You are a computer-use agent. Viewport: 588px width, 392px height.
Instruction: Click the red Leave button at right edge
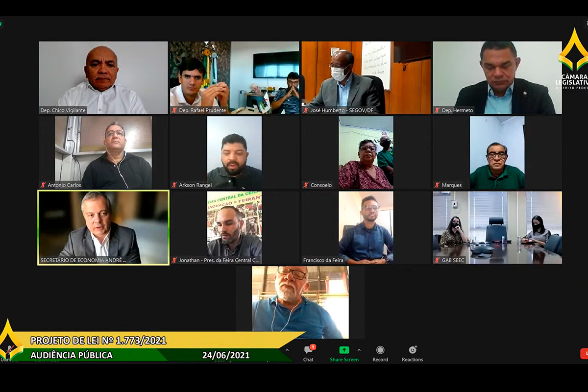click(x=584, y=353)
